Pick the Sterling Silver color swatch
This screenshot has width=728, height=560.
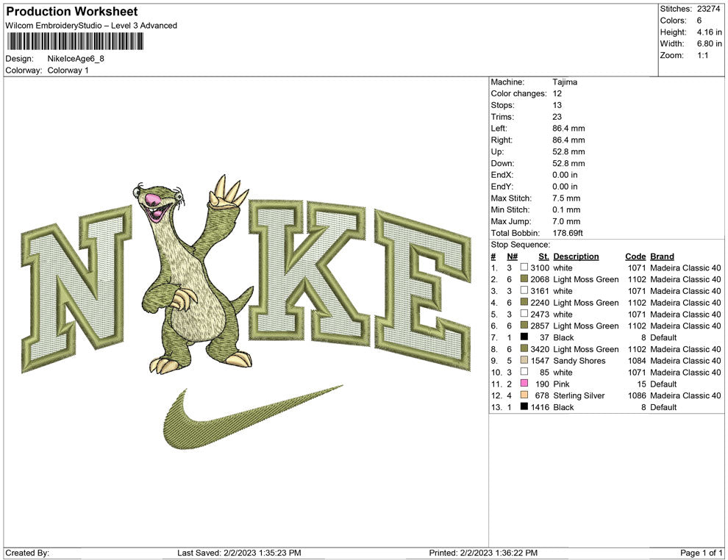[x=524, y=395]
